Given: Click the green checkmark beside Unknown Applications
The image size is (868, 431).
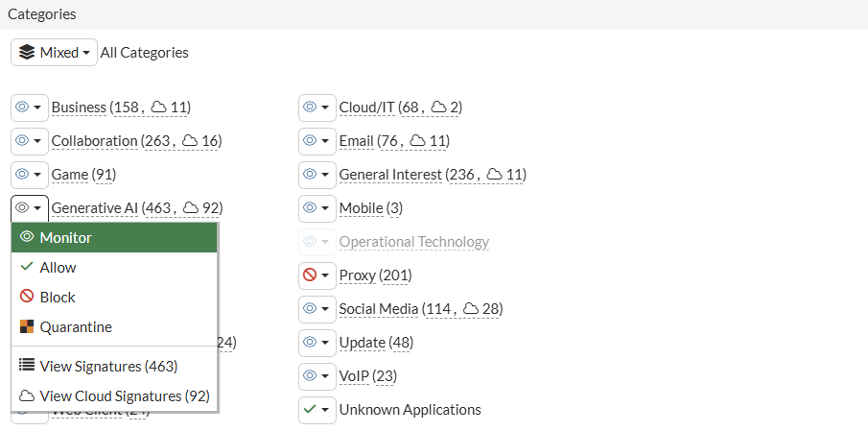Looking at the screenshot, I should point(310,410).
